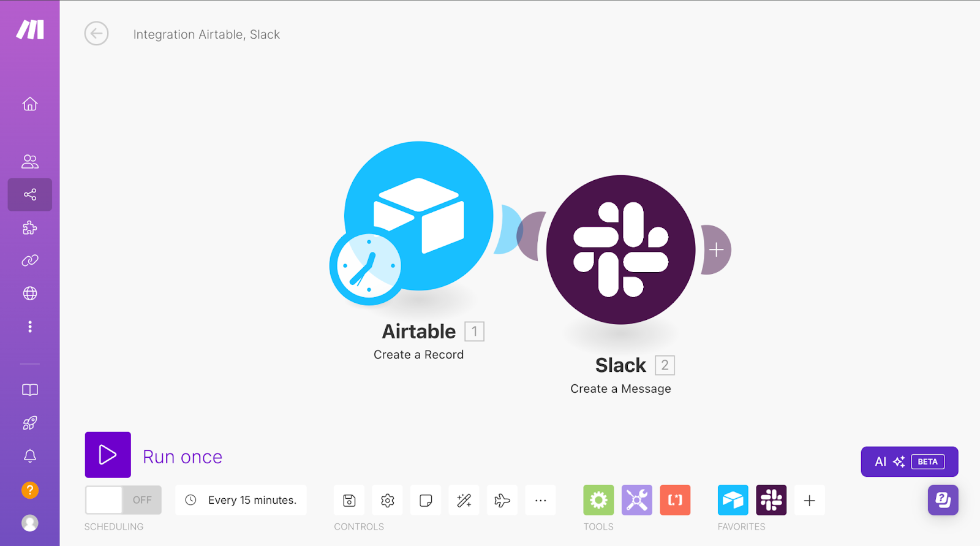Viewport: 980px width, 546px height.
Task: Open Scenario settings gear
Action: pos(388,501)
